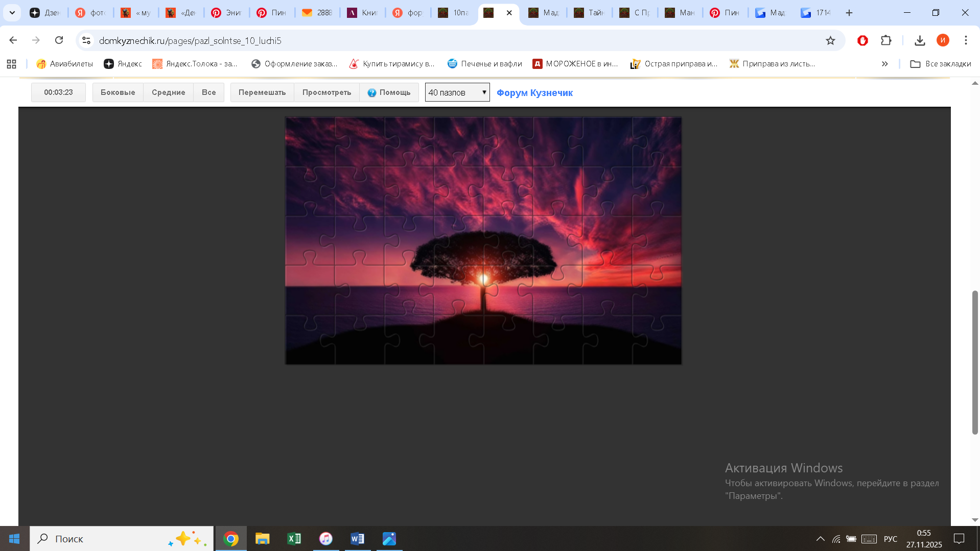This screenshot has height=551, width=980.
Task: Show hidden system tray icons
Action: click(821, 539)
